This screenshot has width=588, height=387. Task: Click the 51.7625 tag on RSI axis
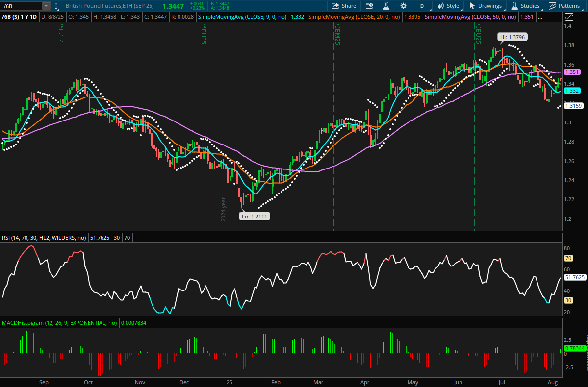pos(575,278)
